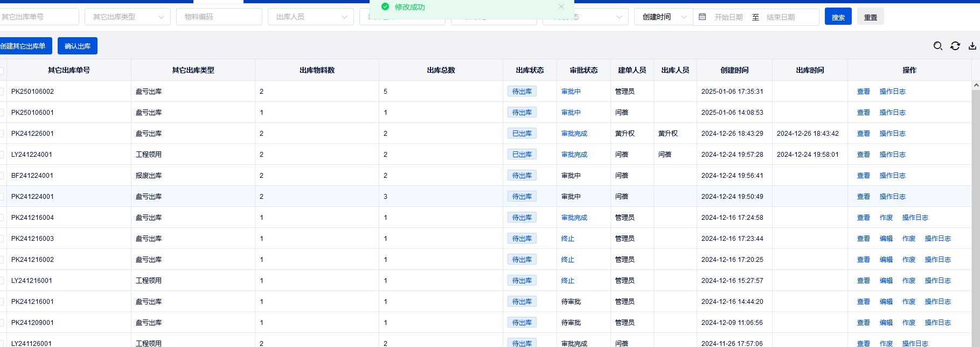
Task: Click the 搜索 button
Action: click(838, 17)
